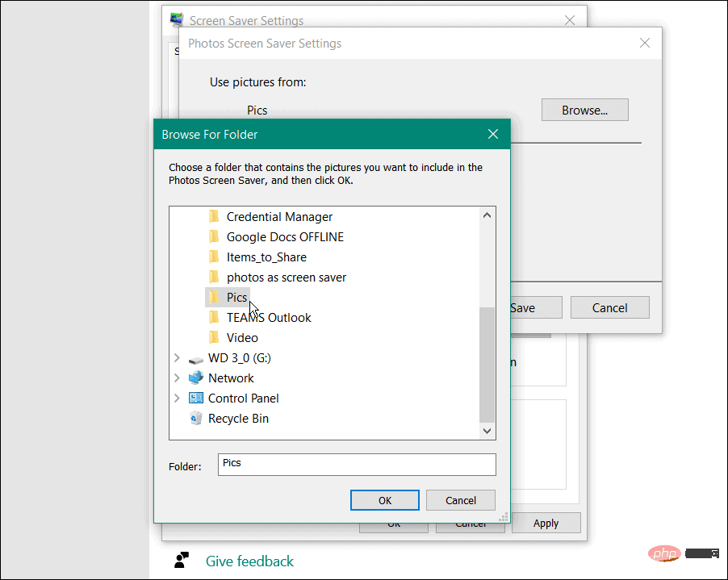
Task: Click the Pics folder icon
Action: point(214,297)
